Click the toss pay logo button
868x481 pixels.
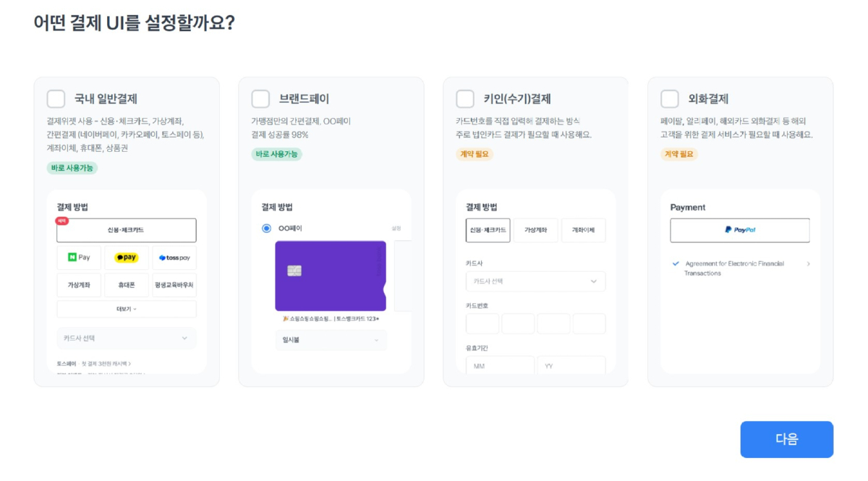point(174,257)
